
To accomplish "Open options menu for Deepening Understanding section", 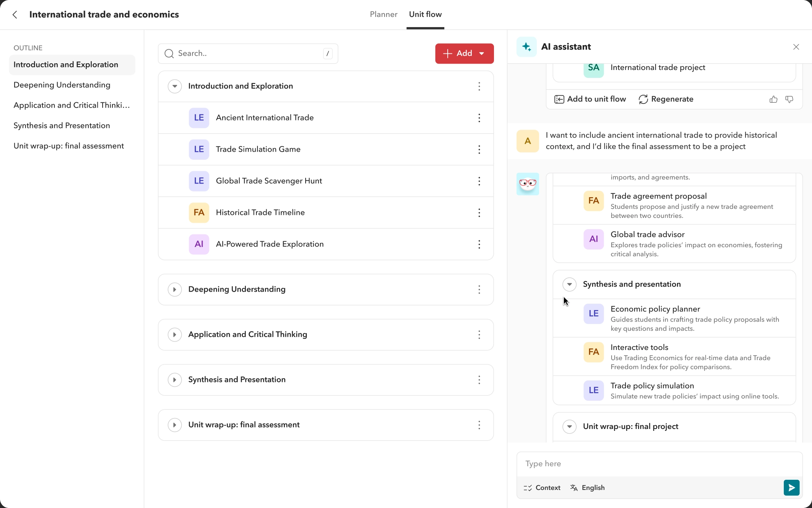I will (x=479, y=289).
